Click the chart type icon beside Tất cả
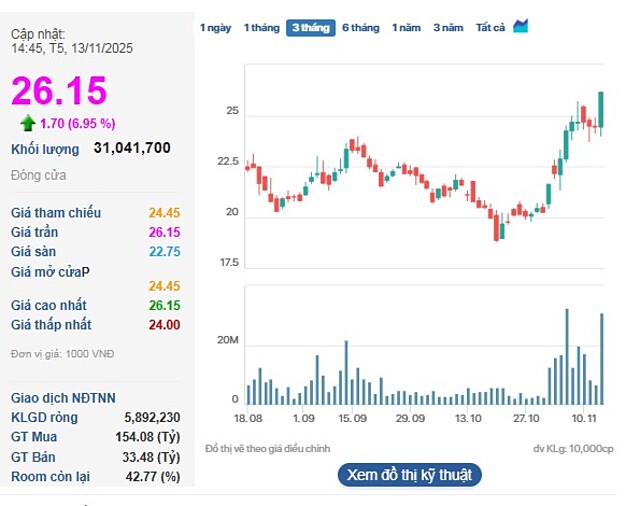This screenshot has height=506, width=640. [x=520, y=27]
